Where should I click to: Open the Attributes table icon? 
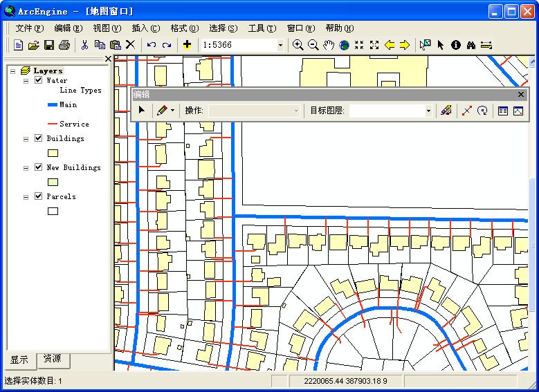503,111
